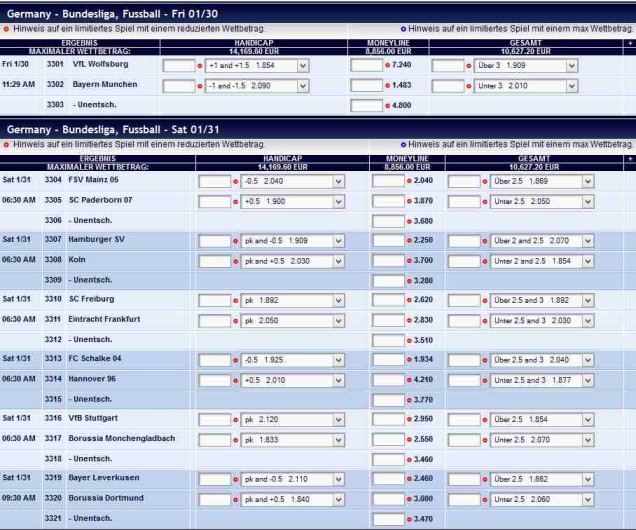Click red icon before 'Über 2.5 and 3 1.892'
This screenshot has height=530, width=636.
click(x=485, y=300)
